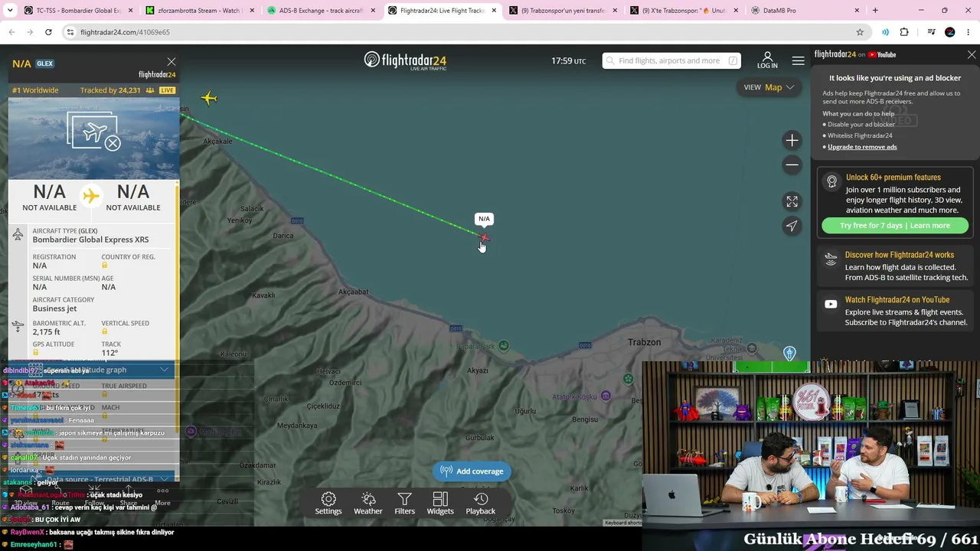Click the Track 112° value

109,353
